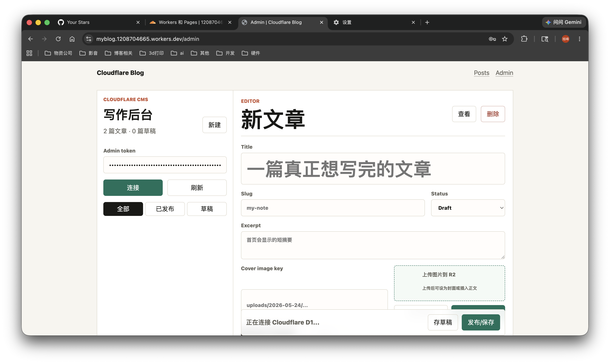Close the 设置 tab
The image size is (610, 364).
(x=413, y=22)
